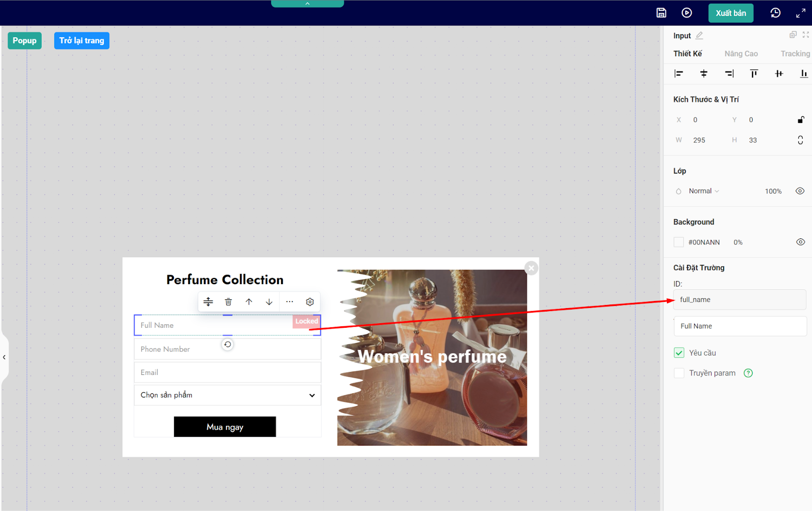Toggle layer visibility eye in Lớp
Image resolution: width=812 pixels, height=511 pixels.
tap(800, 191)
